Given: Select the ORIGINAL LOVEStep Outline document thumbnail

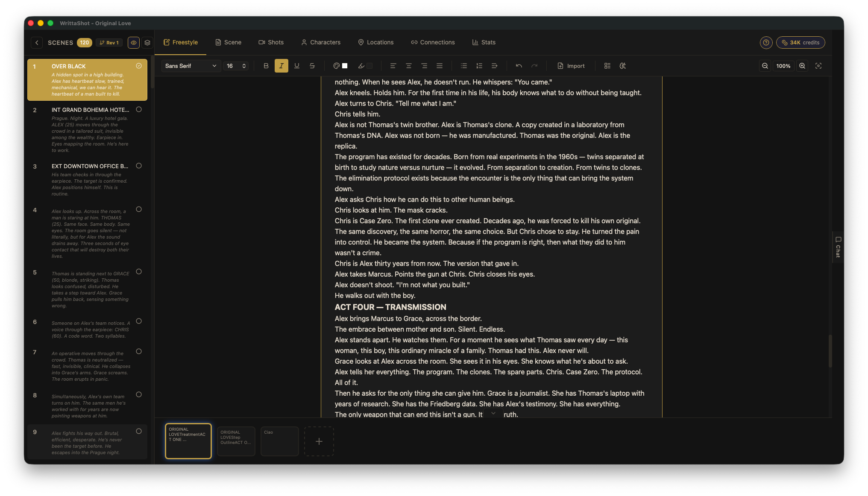Looking at the screenshot, I should point(236,441).
